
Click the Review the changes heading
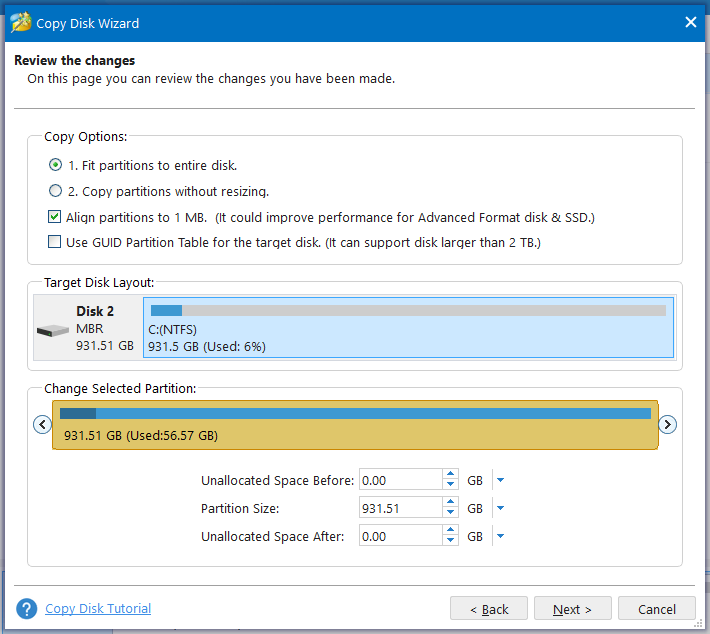tap(75, 60)
